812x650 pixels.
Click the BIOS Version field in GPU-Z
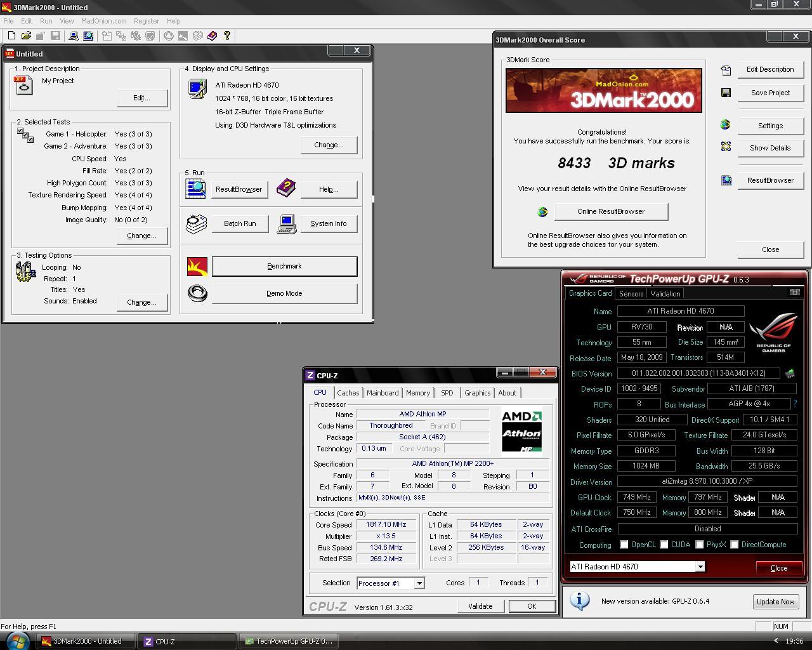click(699, 373)
